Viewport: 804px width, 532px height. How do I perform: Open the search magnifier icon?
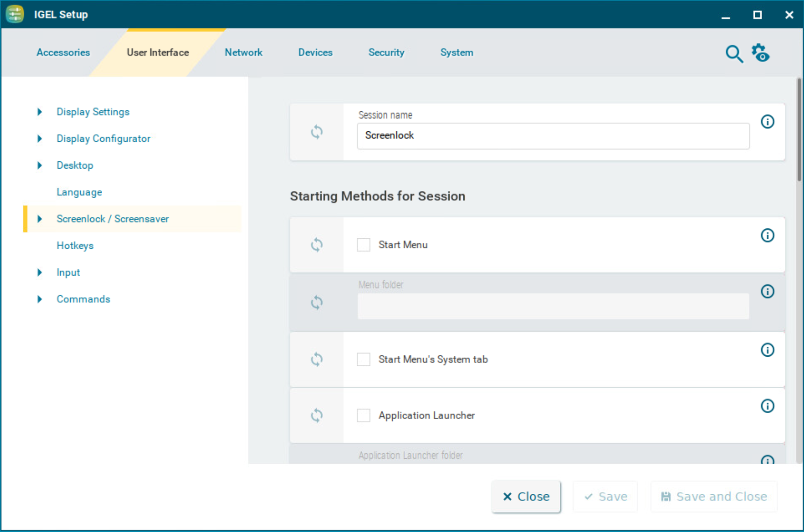pyautogui.click(x=734, y=54)
